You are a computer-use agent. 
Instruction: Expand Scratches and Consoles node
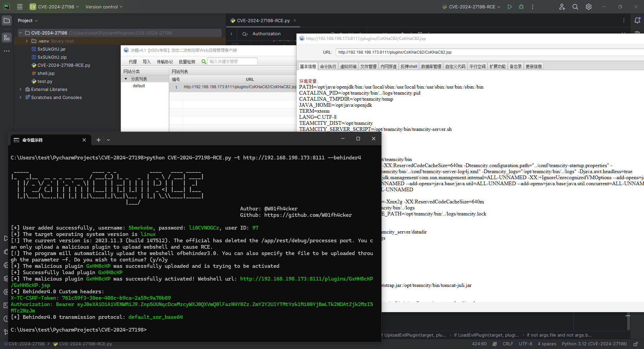click(20, 97)
